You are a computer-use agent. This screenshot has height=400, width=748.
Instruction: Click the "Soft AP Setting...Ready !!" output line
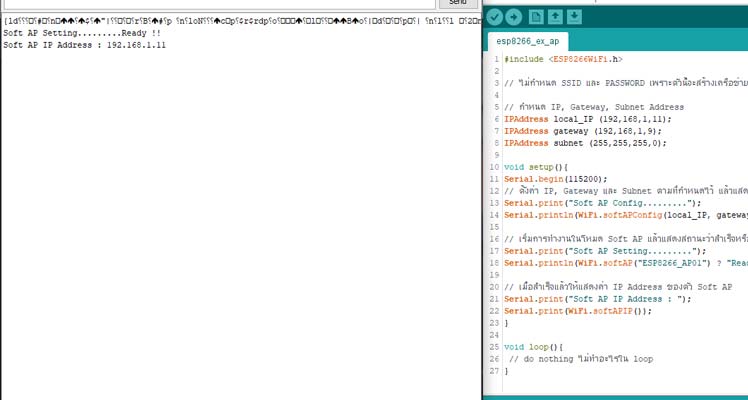coord(82,33)
